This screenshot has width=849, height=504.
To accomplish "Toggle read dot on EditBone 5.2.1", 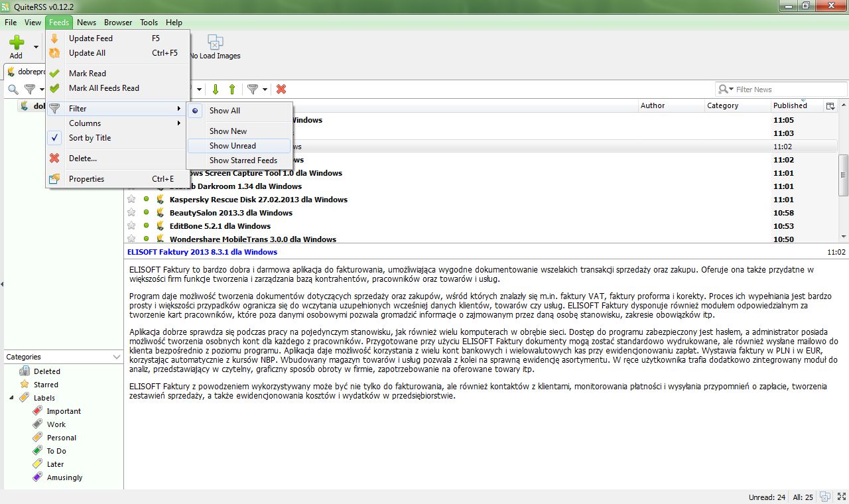I will coord(147,226).
